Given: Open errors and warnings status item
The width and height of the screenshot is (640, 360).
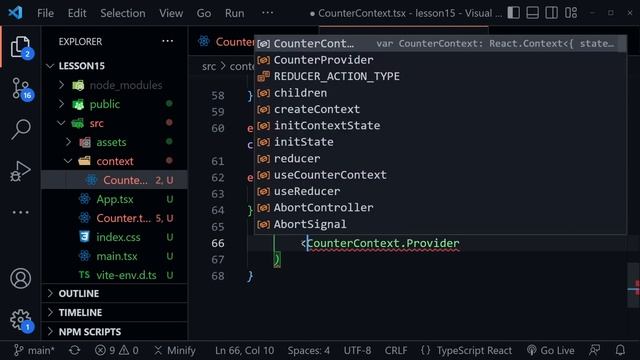Looking at the screenshot, I should pyautogui.click(x=117, y=350).
